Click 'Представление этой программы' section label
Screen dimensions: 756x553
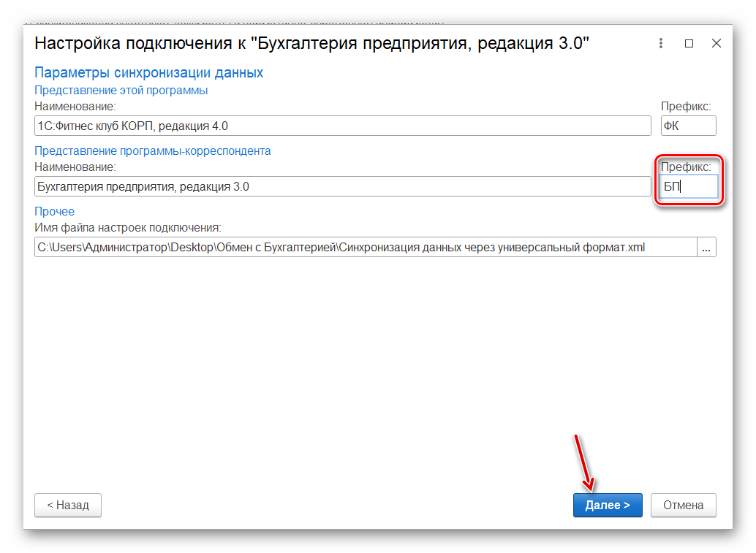tap(121, 90)
